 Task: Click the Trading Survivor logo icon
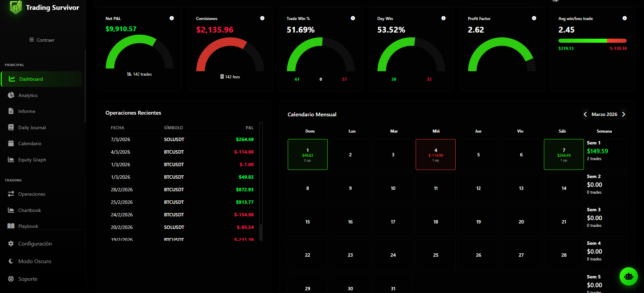coord(16,7)
